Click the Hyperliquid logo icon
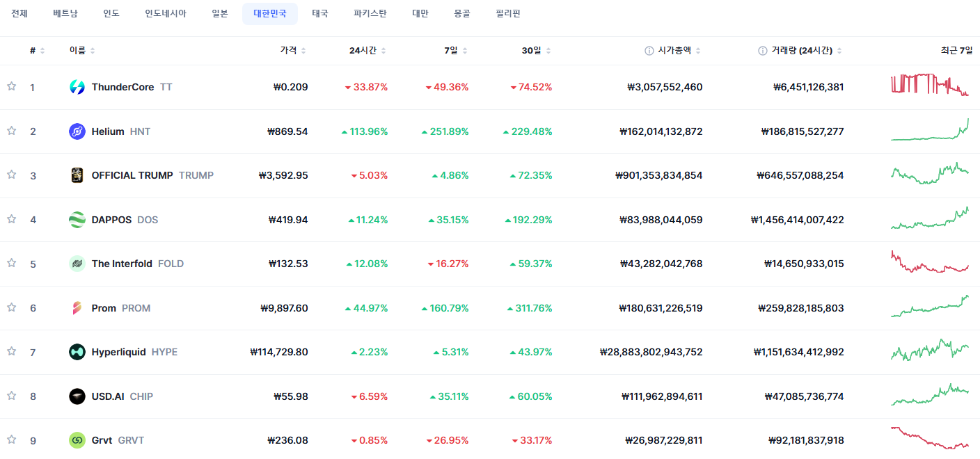 point(77,352)
